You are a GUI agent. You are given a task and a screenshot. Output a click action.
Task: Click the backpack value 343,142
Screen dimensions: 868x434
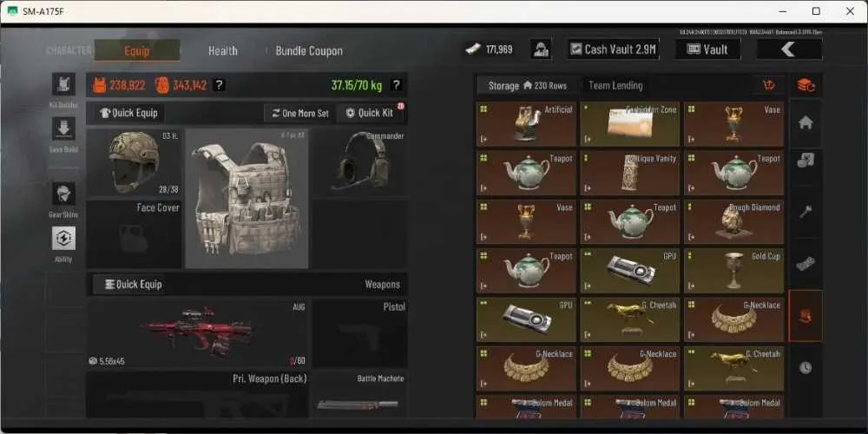tap(190, 85)
